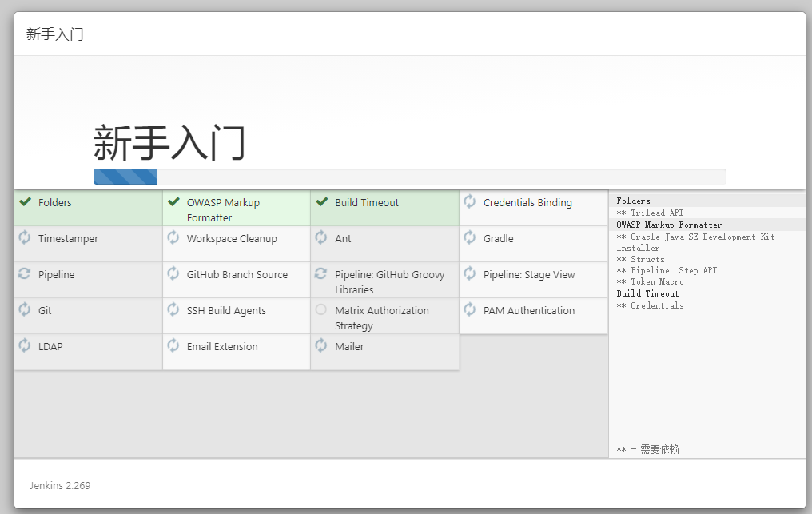Click the pending icon for Credentials Binding
Image resolution: width=812 pixels, height=514 pixels.
[470, 201]
